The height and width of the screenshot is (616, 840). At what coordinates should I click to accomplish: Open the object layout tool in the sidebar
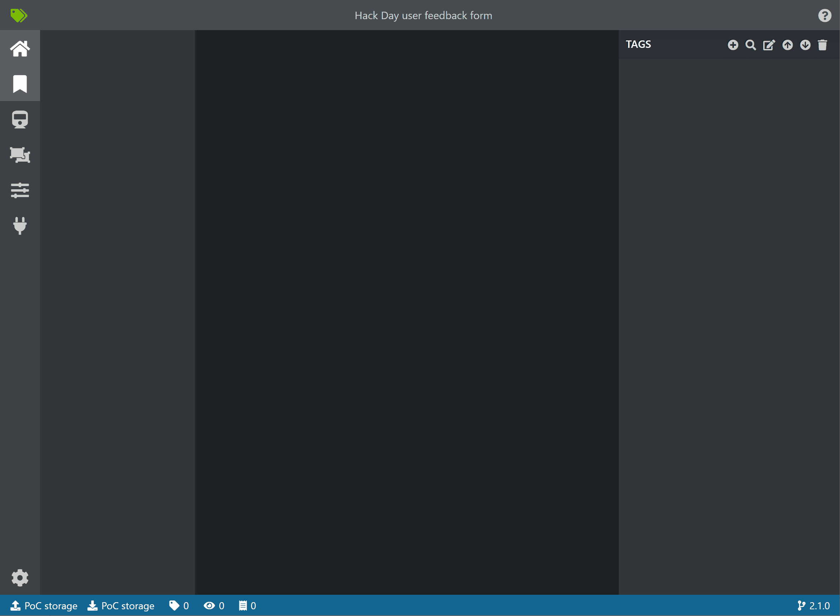click(x=20, y=155)
